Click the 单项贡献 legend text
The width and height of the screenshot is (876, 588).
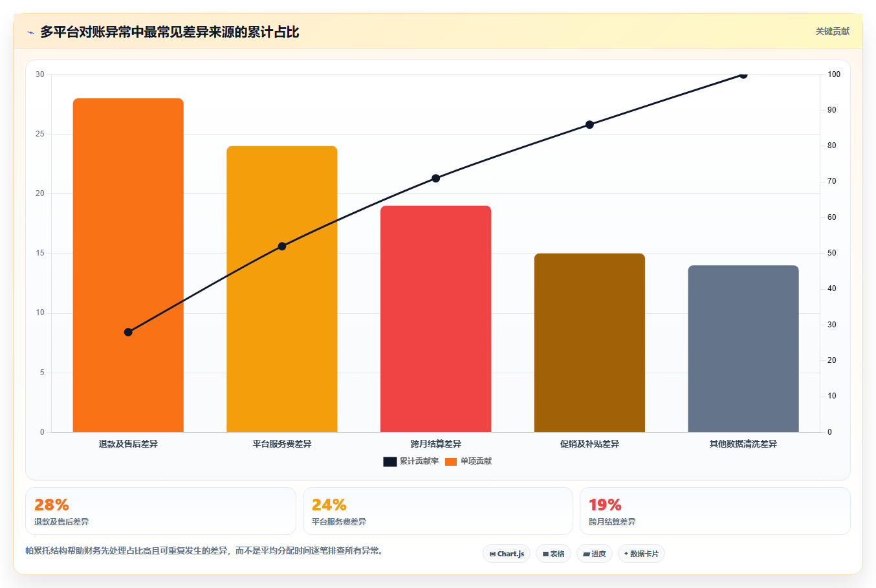(x=476, y=461)
